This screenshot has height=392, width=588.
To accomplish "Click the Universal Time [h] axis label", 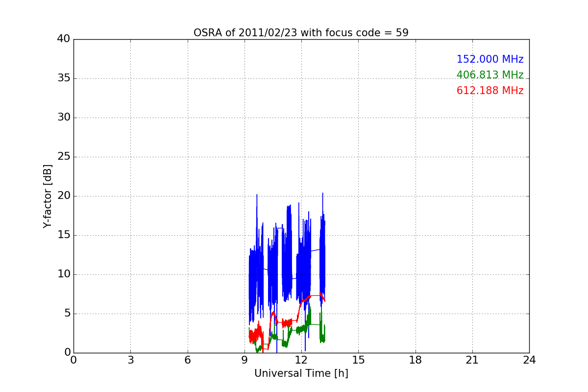I will click(301, 373).
